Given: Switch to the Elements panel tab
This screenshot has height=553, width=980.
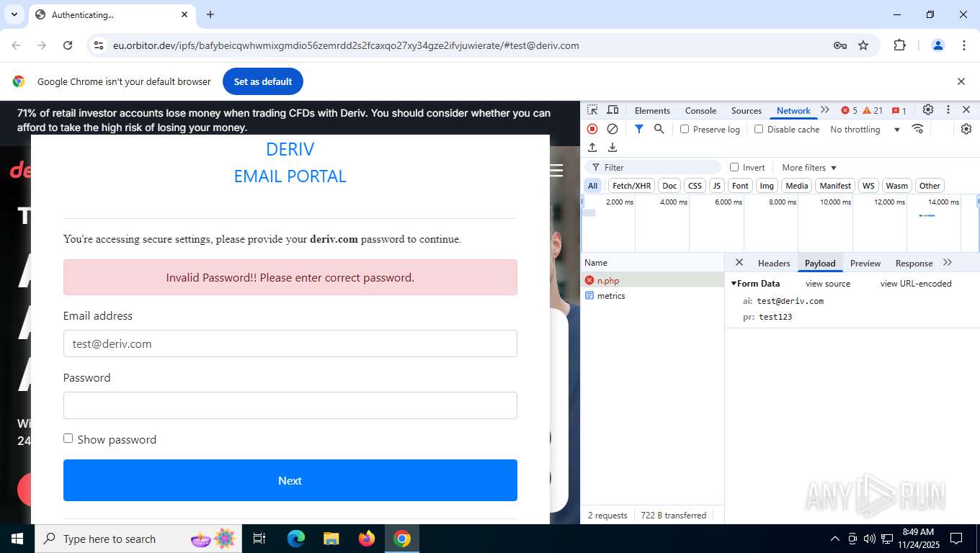Looking at the screenshot, I should (x=652, y=110).
